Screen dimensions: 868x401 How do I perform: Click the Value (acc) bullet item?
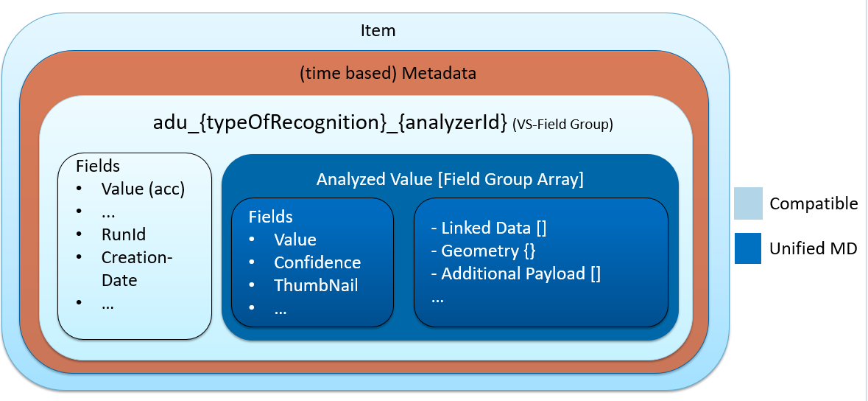click(143, 189)
